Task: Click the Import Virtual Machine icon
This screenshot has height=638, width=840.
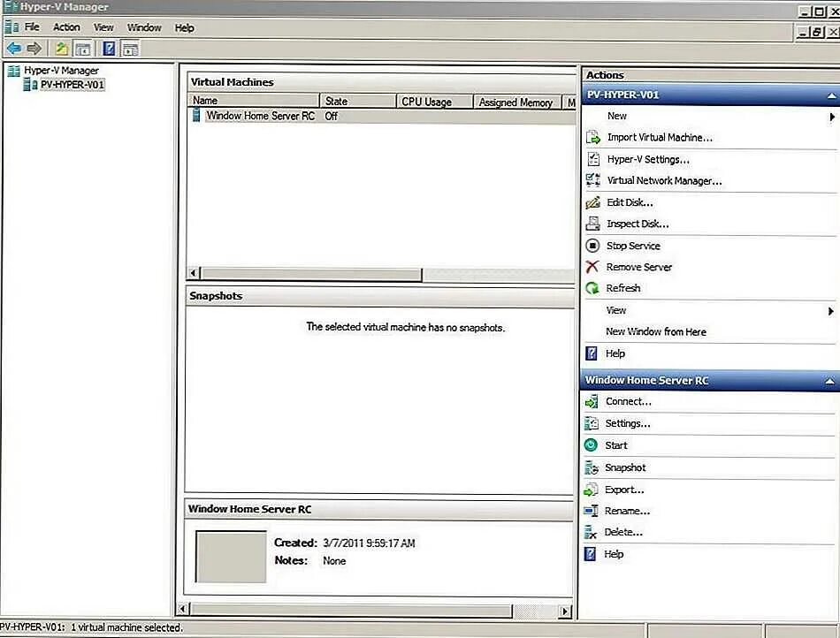Action: [x=593, y=138]
